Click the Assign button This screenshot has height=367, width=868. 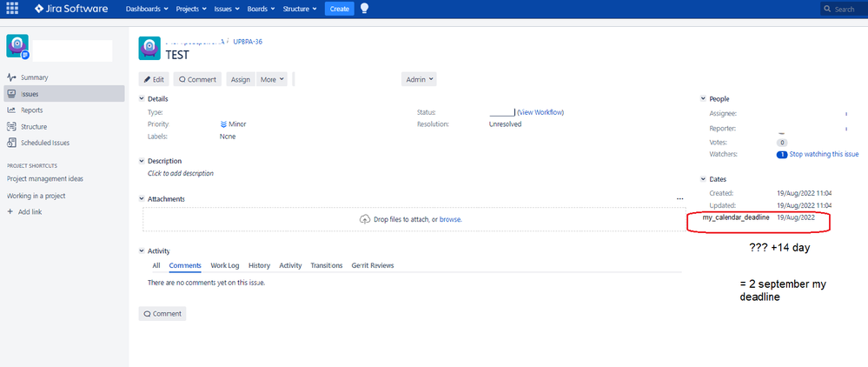[241, 79]
